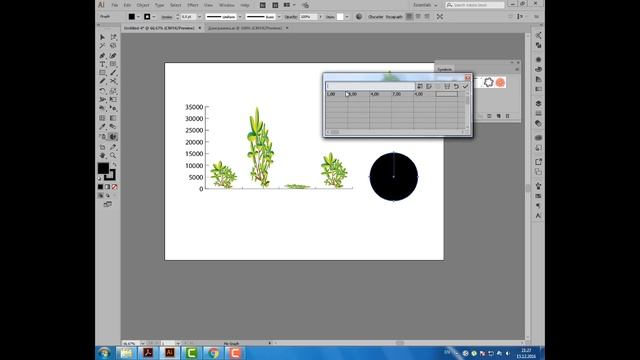Open the Edit menu
This screenshot has height=360, width=640.
pos(127,5)
